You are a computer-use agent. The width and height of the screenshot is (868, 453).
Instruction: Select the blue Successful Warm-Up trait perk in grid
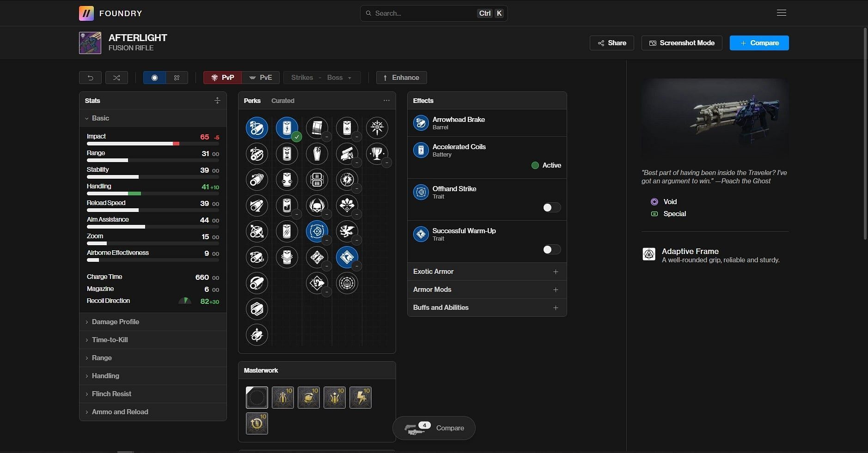(347, 257)
